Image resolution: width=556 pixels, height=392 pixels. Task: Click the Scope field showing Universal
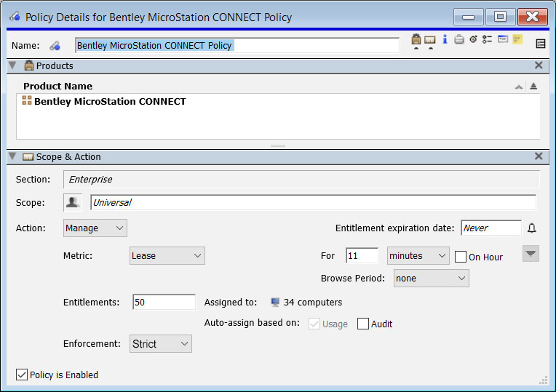click(313, 202)
